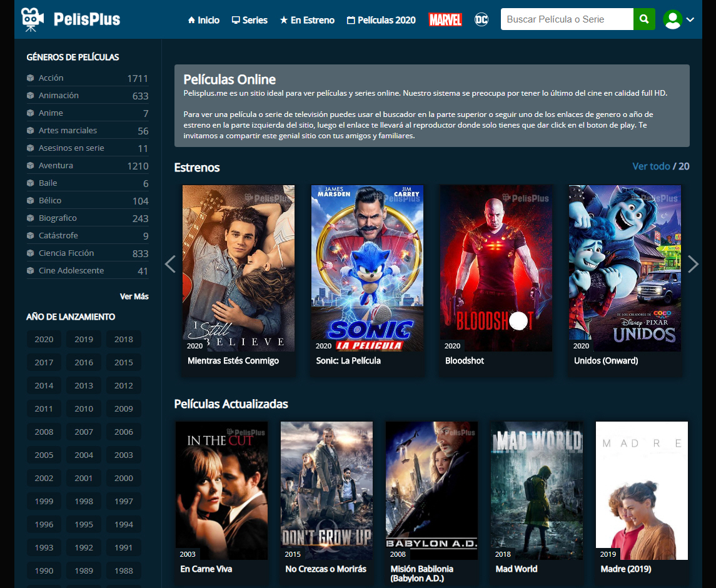Filter by release year 2020

(x=44, y=340)
